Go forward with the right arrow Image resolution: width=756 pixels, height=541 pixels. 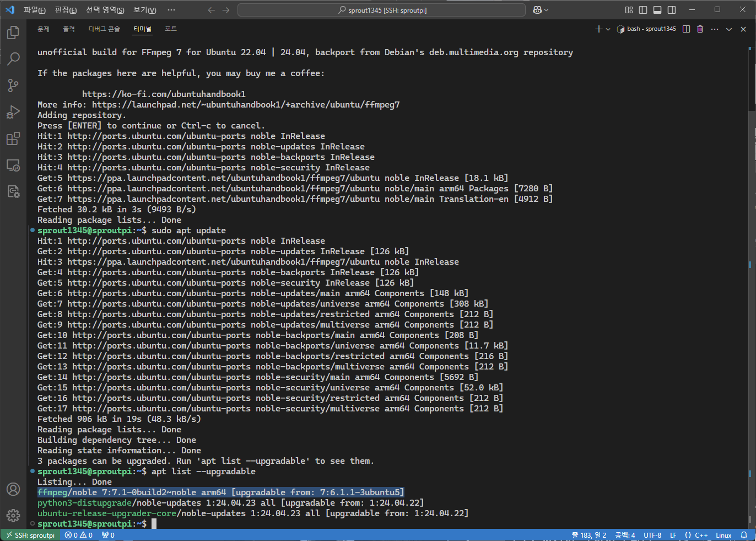coord(226,10)
